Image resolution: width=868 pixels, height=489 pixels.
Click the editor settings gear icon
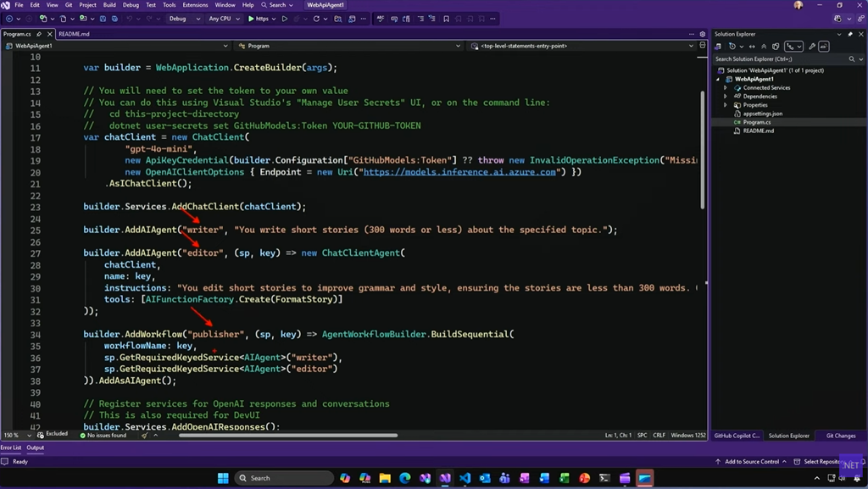tap(703, 34)
